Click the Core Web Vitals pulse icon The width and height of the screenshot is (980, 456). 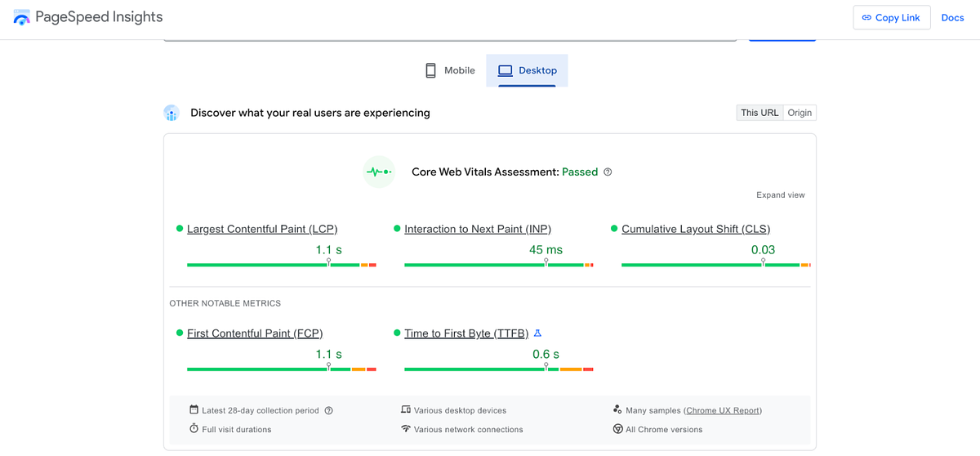point(379,172)
